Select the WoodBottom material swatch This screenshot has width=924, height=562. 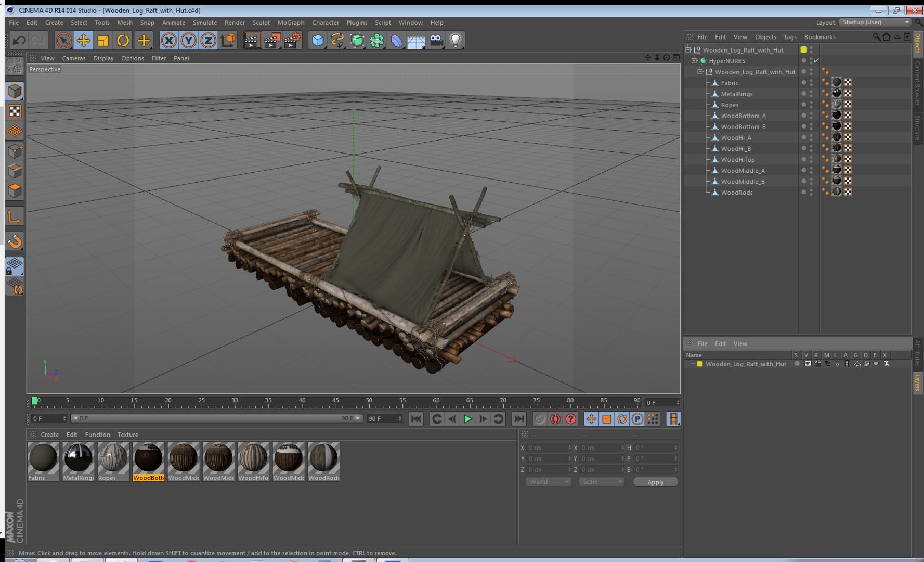148,462
